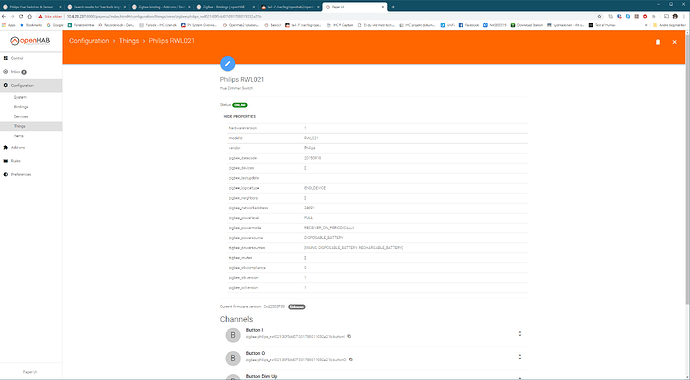Click the Channels heading
This screenshot has width=690, height=380.
click(x=236, y=319)
